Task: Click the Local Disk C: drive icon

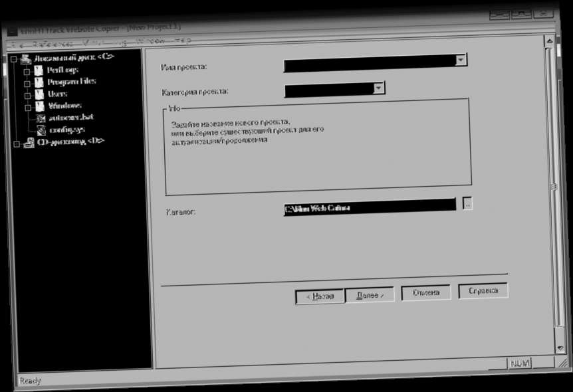Action: (27, 58)
